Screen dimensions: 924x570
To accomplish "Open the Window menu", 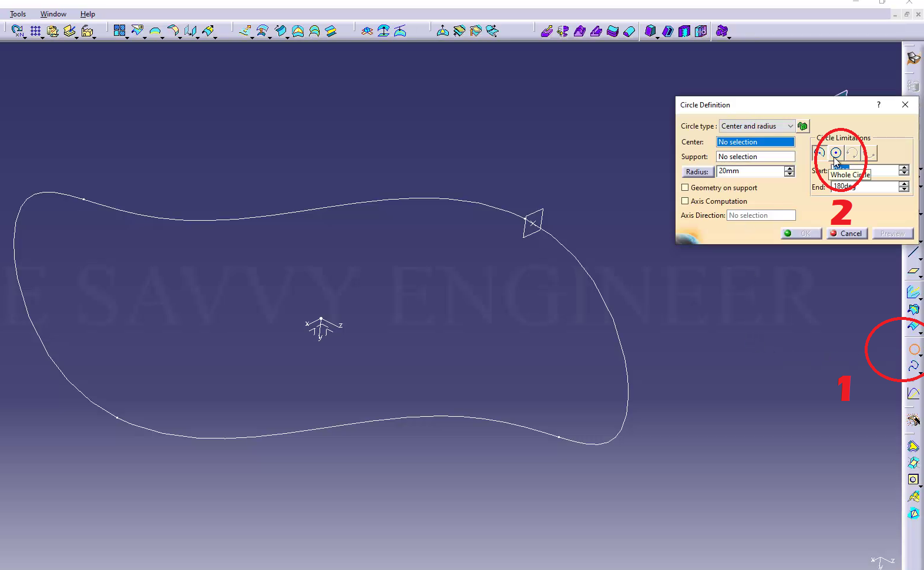I will (53, 14).
